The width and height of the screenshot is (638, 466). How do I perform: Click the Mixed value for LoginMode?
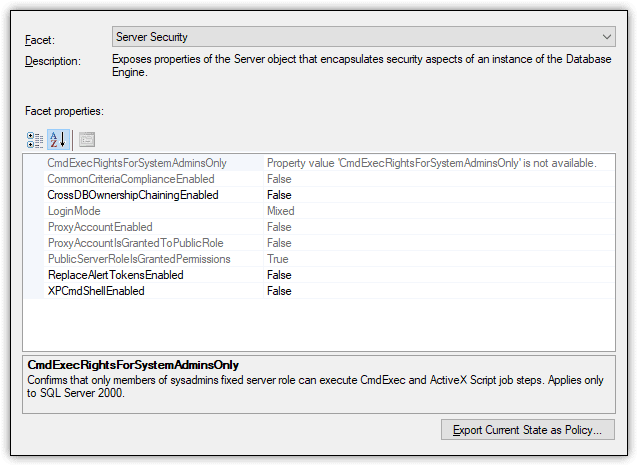pyautogui.click(x=280, y=211)
